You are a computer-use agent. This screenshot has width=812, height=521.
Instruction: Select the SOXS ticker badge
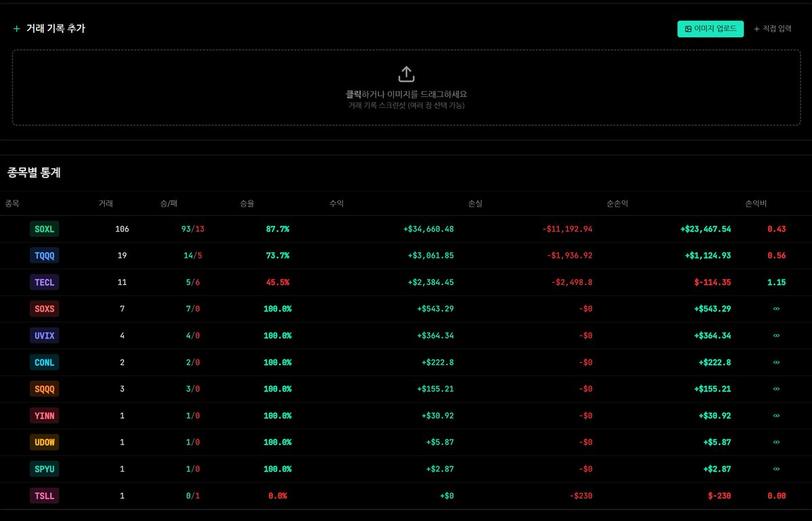click(45, 309)
